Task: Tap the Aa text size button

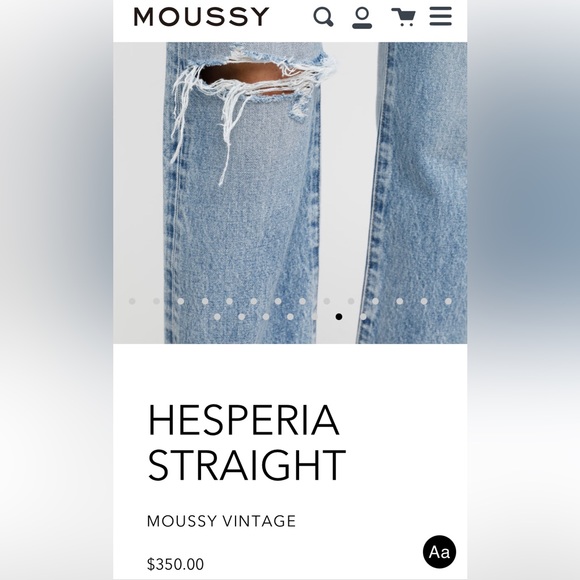Action: 439,552
